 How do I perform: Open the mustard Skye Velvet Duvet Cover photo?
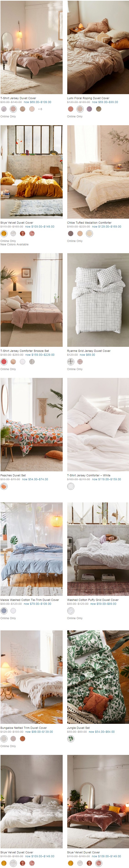31,172
